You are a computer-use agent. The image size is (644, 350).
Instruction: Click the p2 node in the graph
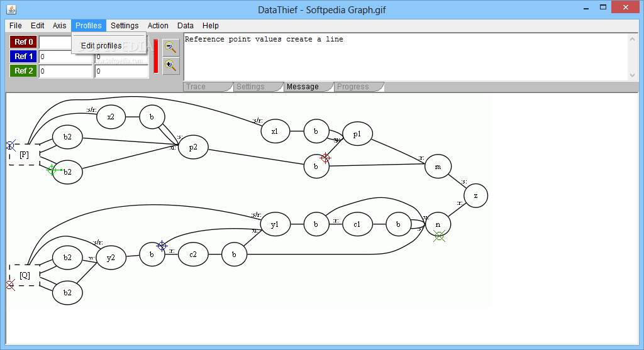click(x=193, y=147)
